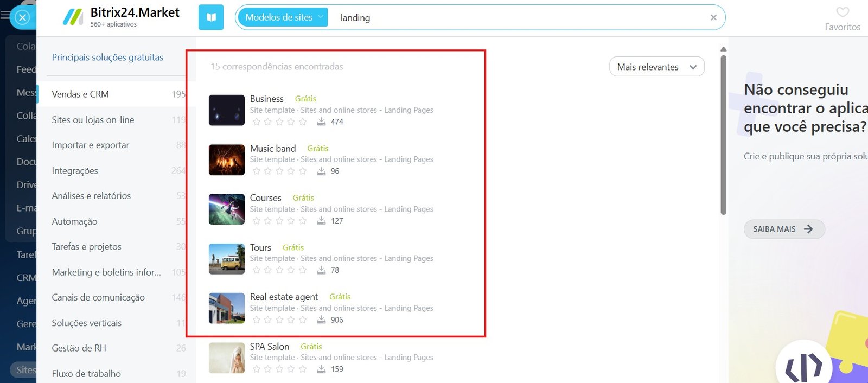Open the Tours template thumbnail
Viewport: 868px width, 383px height.
tap(227, 259)
